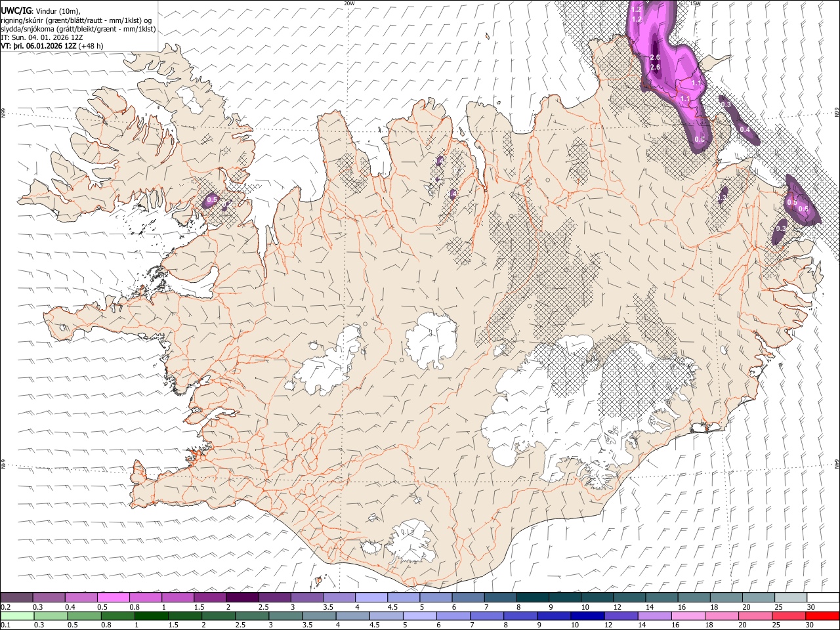Click the UWC/IG title text
Viewport: 840px width, 630px height.
click(x=16, y=10)
